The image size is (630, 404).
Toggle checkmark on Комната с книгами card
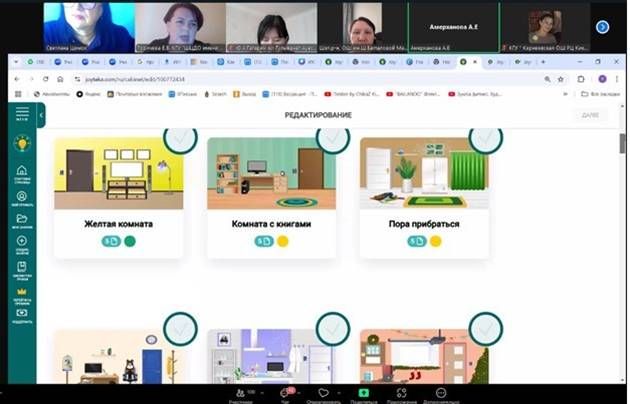(x=332, y=136)
